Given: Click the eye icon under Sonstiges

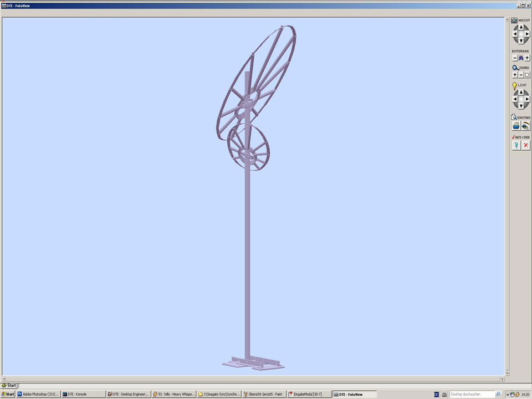Looking at the screenshot, I should click(x=525, y=126).
